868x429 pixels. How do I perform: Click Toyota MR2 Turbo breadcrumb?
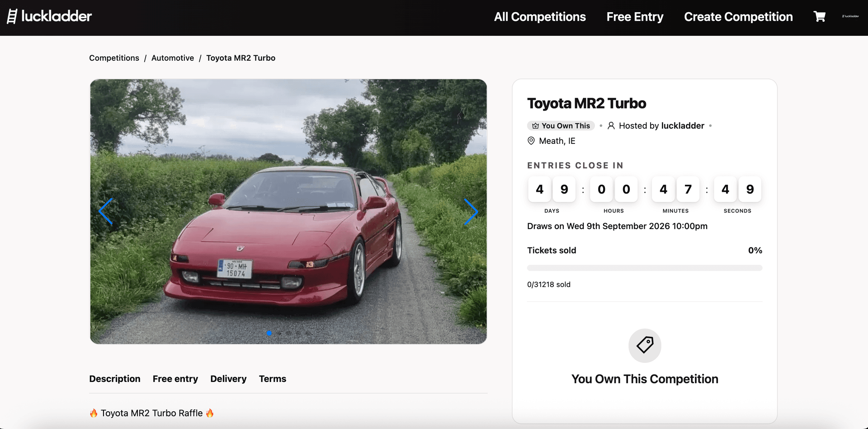point(241,58)
